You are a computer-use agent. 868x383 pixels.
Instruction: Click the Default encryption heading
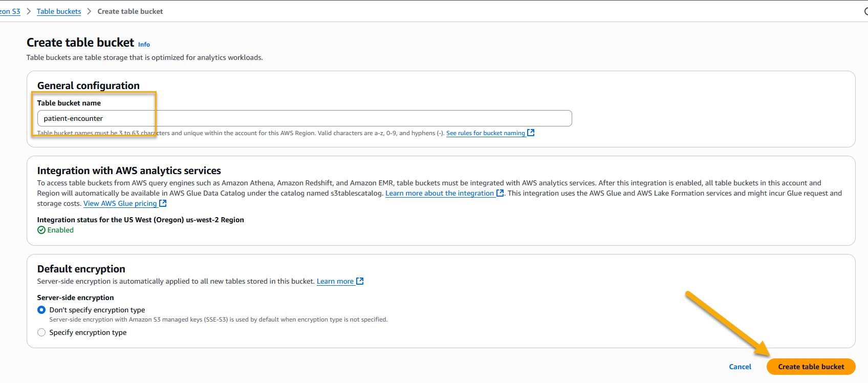81,269
